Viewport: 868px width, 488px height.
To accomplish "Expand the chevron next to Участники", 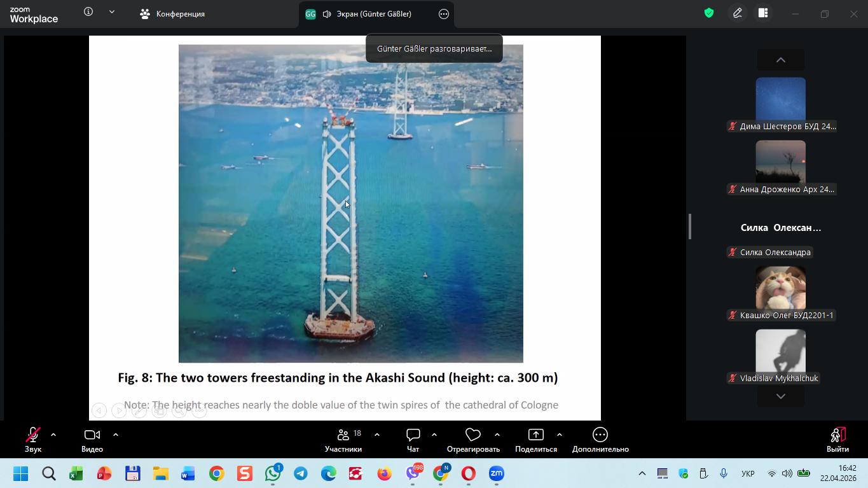I will coord(377,435).
